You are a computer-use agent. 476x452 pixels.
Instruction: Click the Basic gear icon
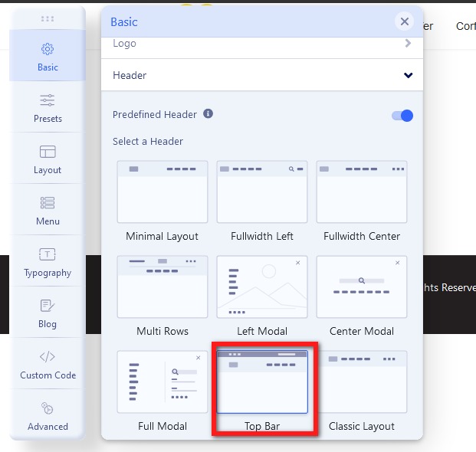[x=48, y=49]
